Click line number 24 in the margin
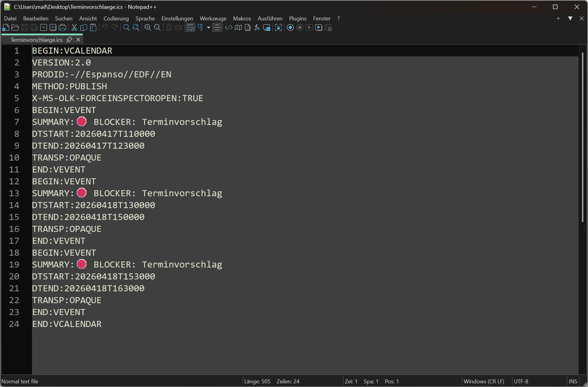Screen dimensions: 588x387 (14, 324)
